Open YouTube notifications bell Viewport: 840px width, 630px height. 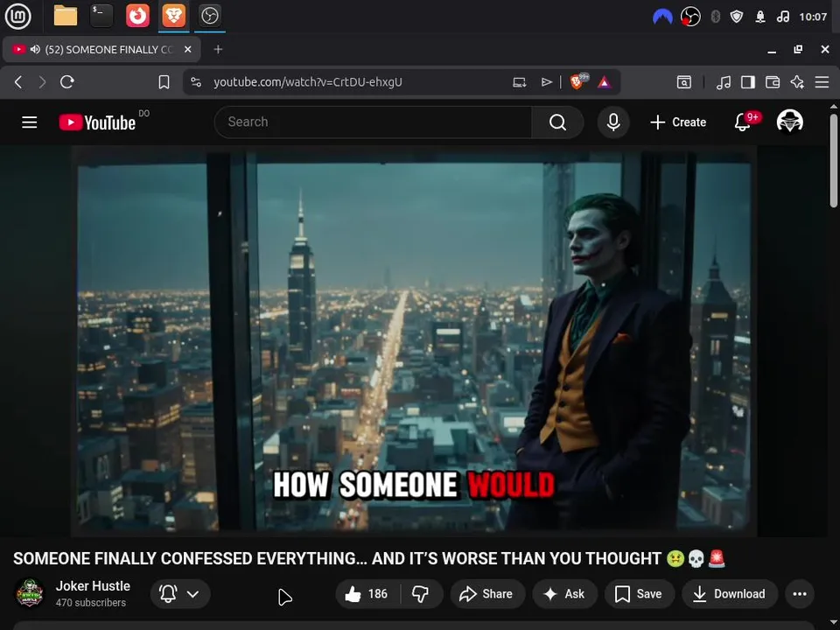click(x=743, y=122)
